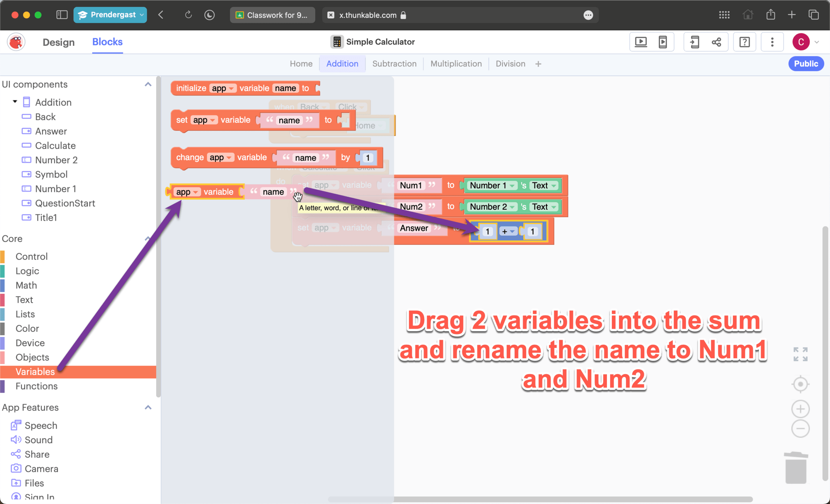Select the Math blocks category
The width and height of the screenshot is (830, 504).
26,285
